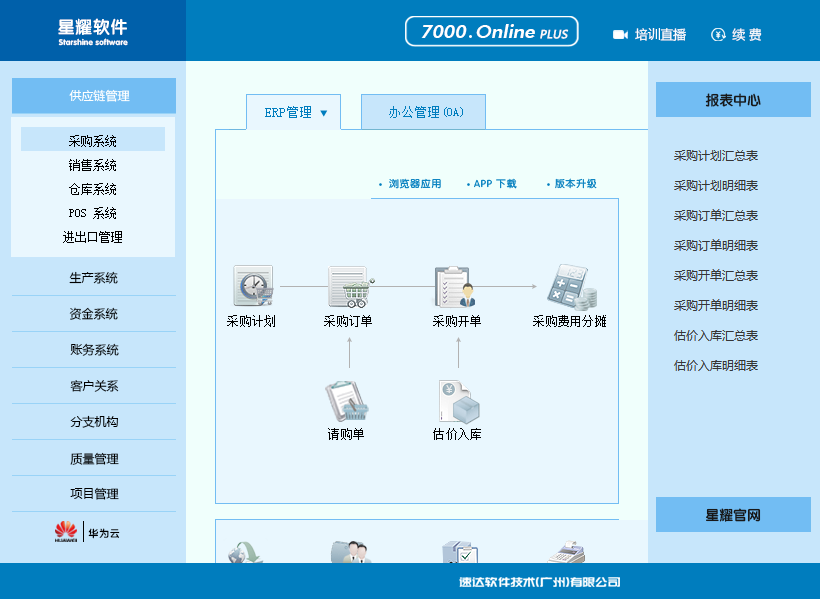Click the 采购计划 label text
This screenshot has height=599, width=821.
tap(251, 321)
